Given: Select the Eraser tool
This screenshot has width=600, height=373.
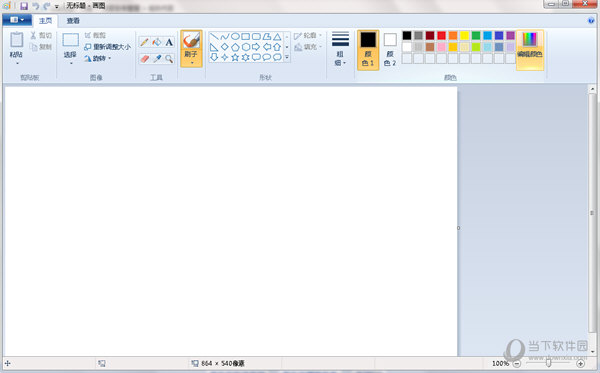Looking at the screenshot, I should [144, 59].
